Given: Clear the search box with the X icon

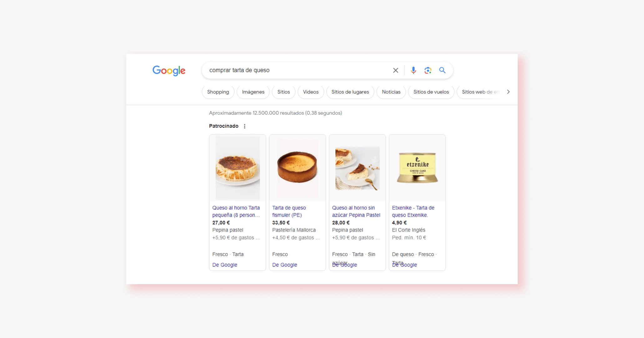Looking at the screenshot, I should coord(395,70).
